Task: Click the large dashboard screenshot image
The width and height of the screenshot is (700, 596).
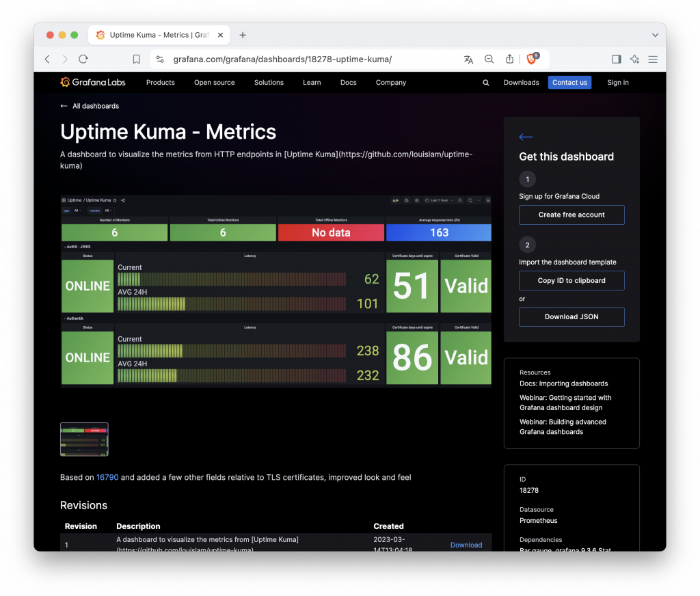Action: 276,292
